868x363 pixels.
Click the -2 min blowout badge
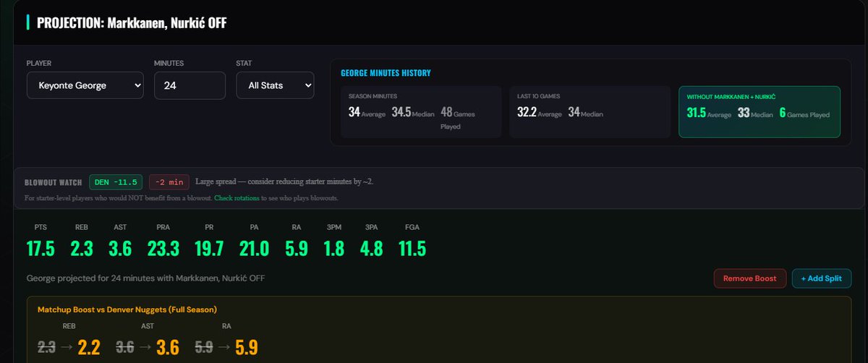pos(169,182)
